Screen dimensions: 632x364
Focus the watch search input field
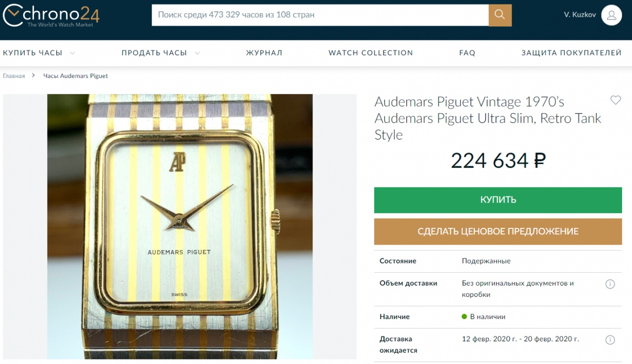[320, 15]
